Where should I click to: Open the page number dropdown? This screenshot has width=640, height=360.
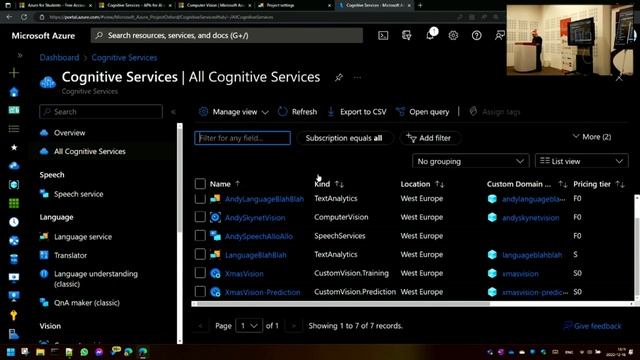pos(249,326)
